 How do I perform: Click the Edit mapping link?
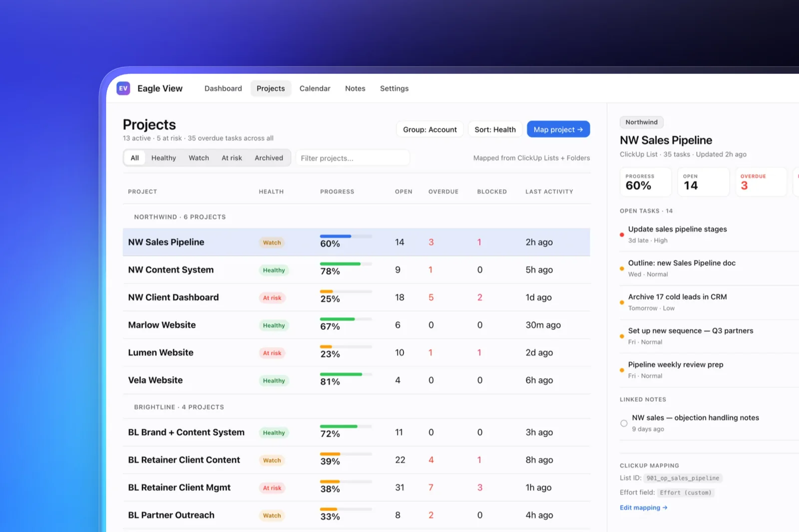pos(644,508)
